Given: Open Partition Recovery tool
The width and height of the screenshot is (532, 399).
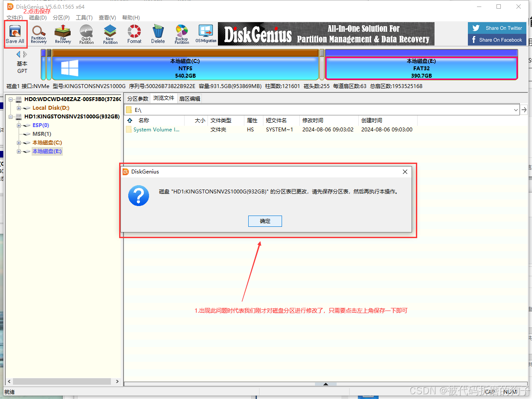Looking at the screenshot, I should point(39,34).
